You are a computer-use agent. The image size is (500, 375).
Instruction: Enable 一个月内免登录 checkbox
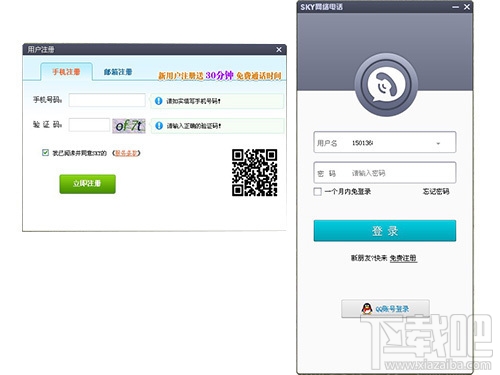click(318, 192)
